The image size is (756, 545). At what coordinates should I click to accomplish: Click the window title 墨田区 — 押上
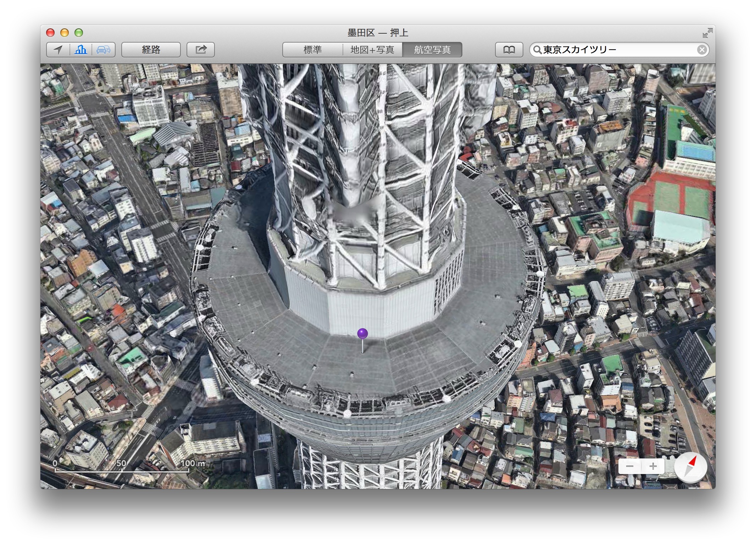(378, 33)
